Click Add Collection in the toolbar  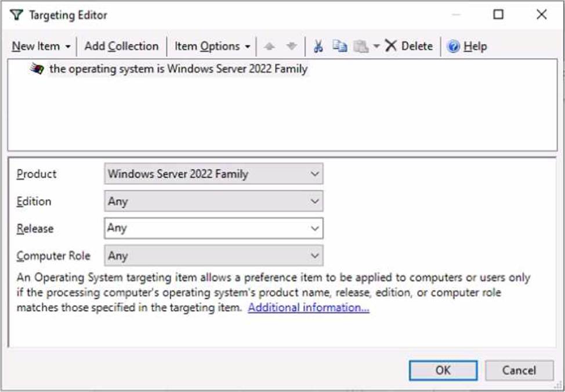(x=121, y=46)
